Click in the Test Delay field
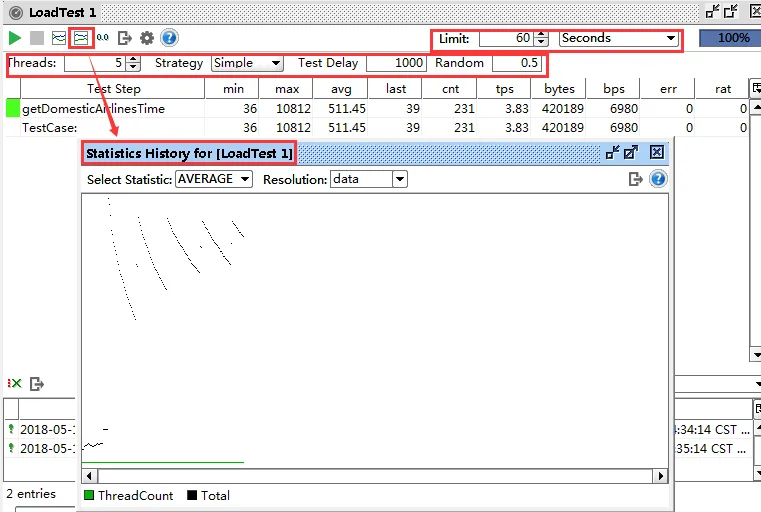 click(395, 63)
